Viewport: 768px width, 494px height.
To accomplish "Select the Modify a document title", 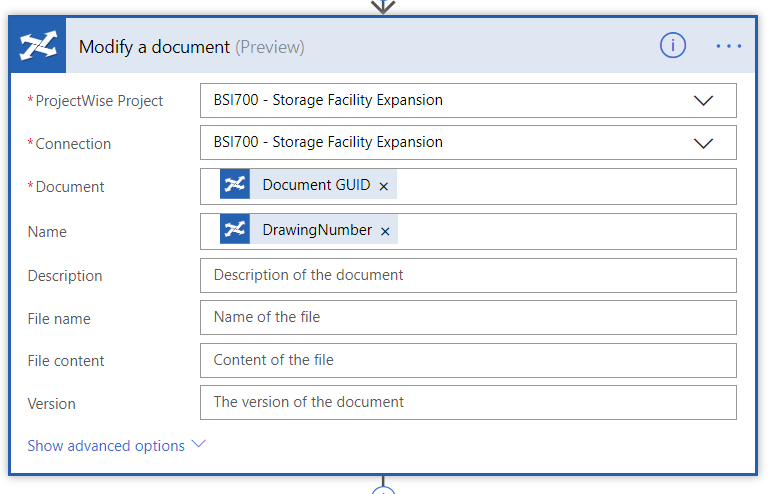I will pyautogui.click(x=154, y=47).
